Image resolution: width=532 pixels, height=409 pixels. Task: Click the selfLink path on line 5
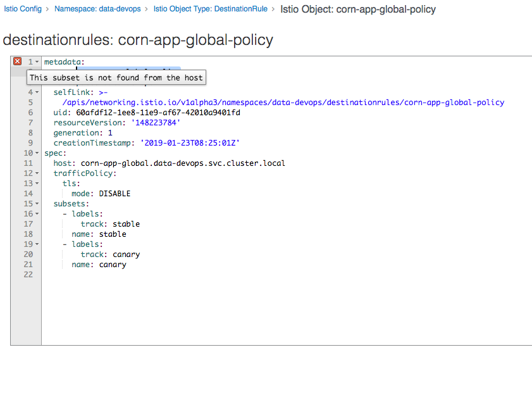283,103
